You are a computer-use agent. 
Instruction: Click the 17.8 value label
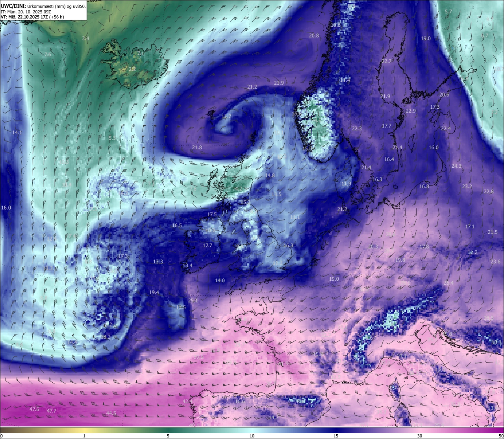[x=424, y=247]
